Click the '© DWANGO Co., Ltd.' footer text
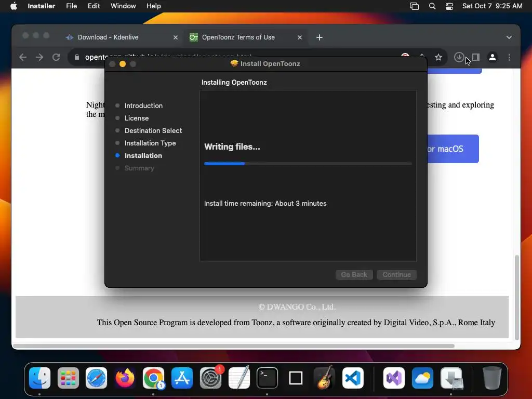Screen dimensions: 532x399 (x=297, y=307)
